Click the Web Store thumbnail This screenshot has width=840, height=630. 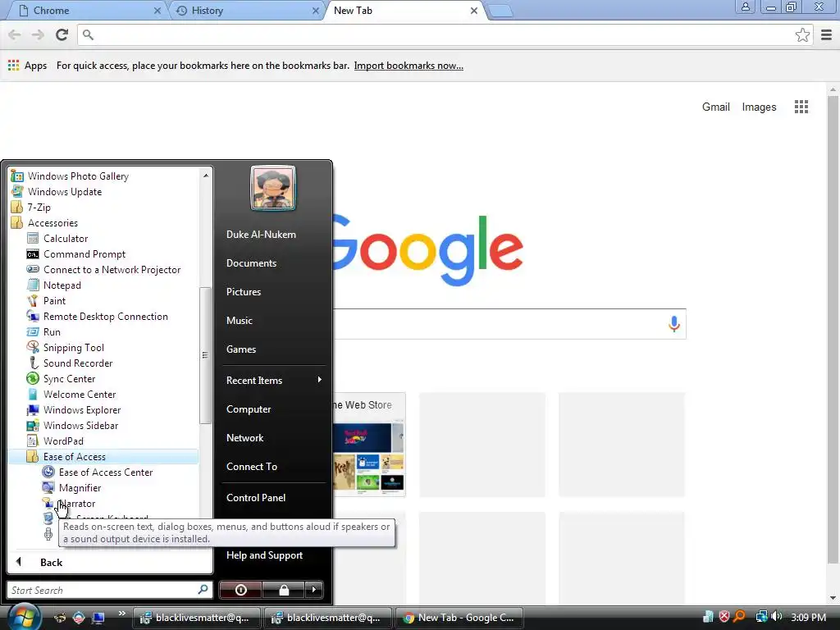pos(368,445)
